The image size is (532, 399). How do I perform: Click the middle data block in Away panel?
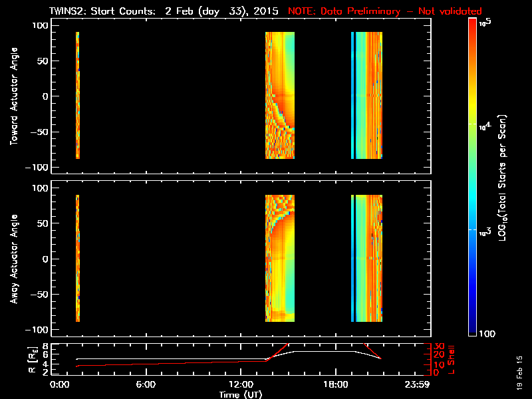[x=280, y=258]
